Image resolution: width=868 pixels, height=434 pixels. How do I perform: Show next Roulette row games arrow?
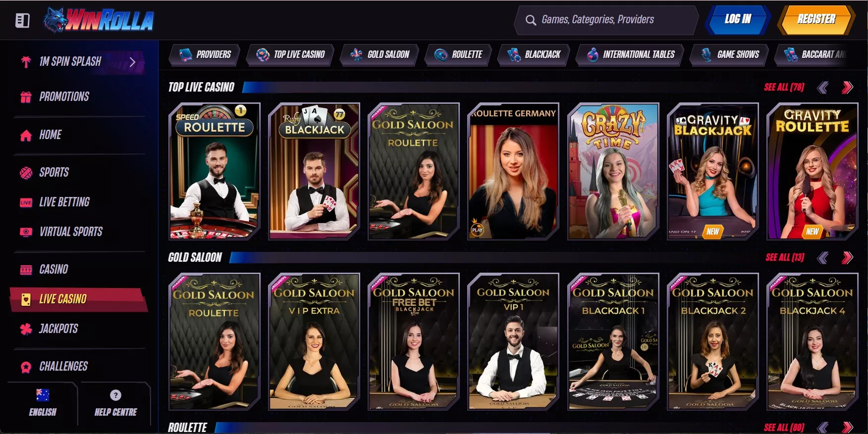tap(847, 427)
